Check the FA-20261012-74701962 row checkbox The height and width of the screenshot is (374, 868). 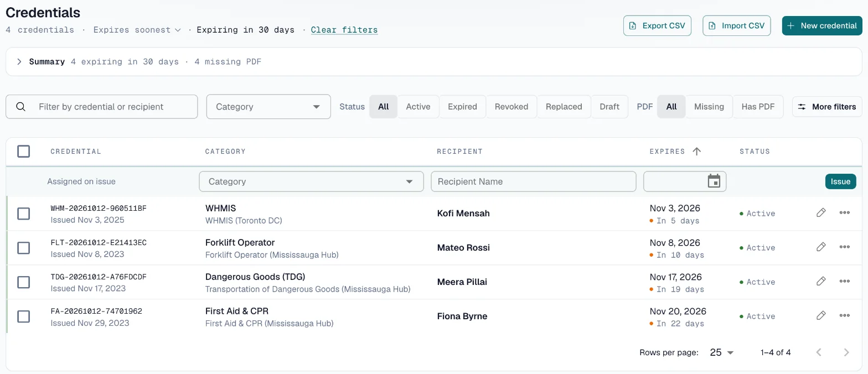point(23,316)
